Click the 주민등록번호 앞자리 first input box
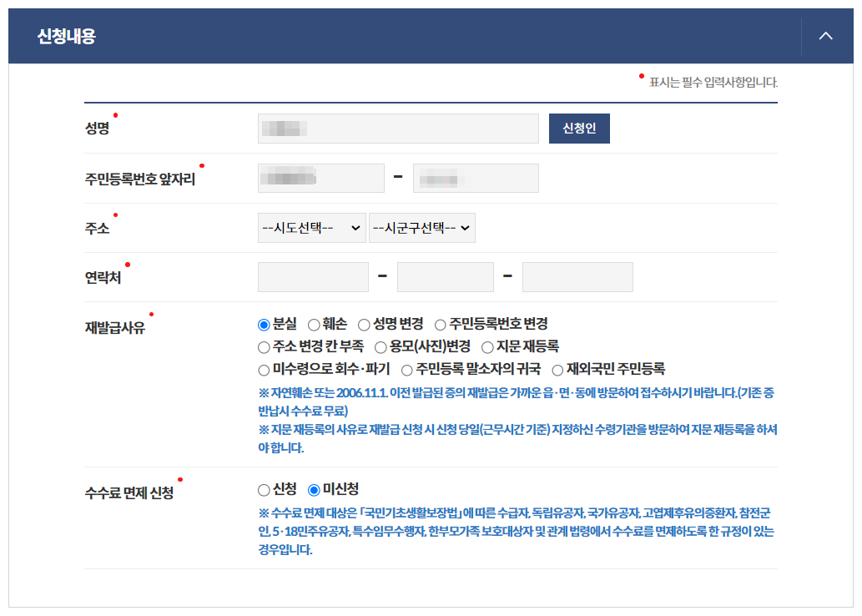862x616 pixels. (x=321, y=178)
